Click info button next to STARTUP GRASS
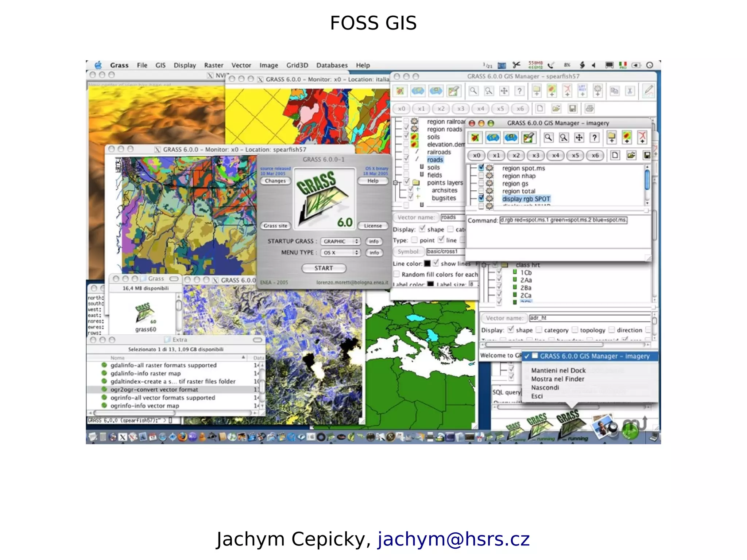 coord(374,241)
